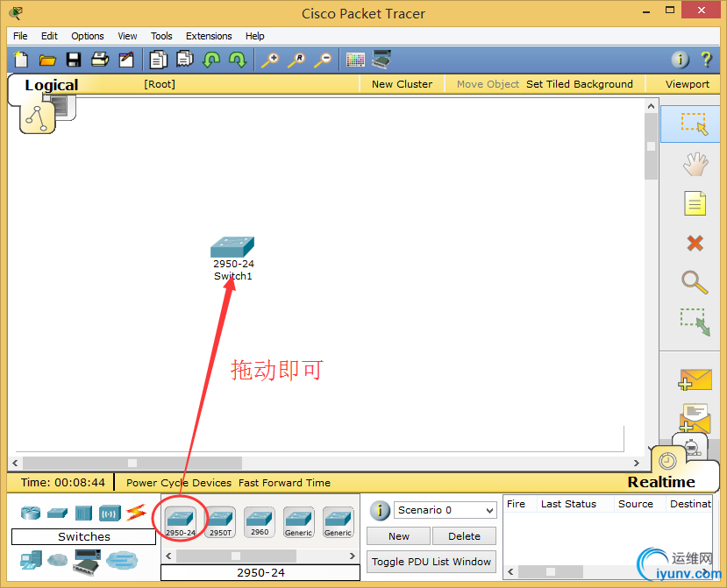Open the Help menu
The height and width of the screenshot is (588, 727).
[254, 36]
